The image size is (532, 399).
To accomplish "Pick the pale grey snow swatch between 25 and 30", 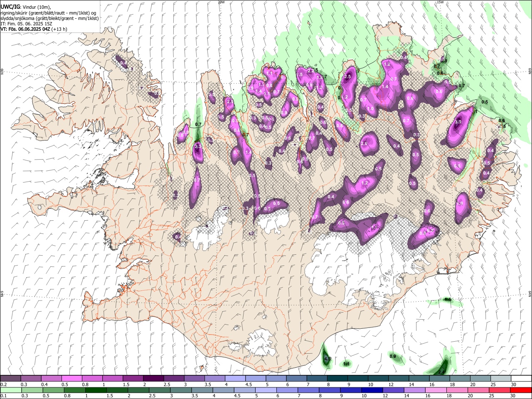I will [501, 379].
